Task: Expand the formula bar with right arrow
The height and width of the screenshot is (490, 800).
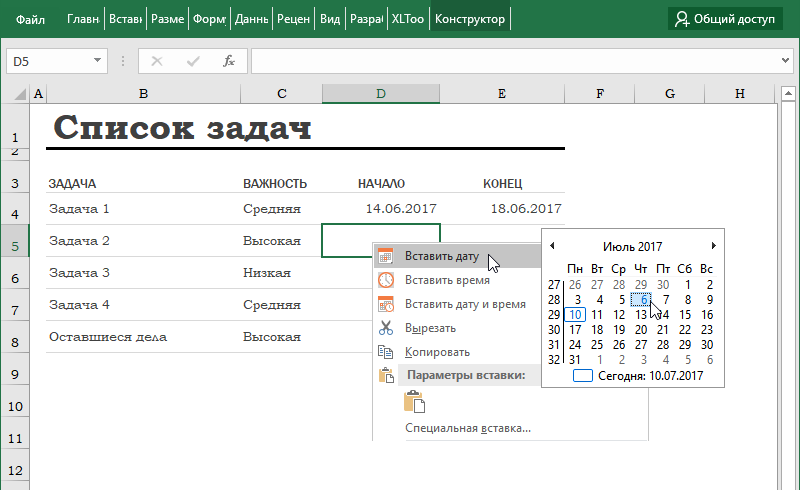Action: click(784, 61)
